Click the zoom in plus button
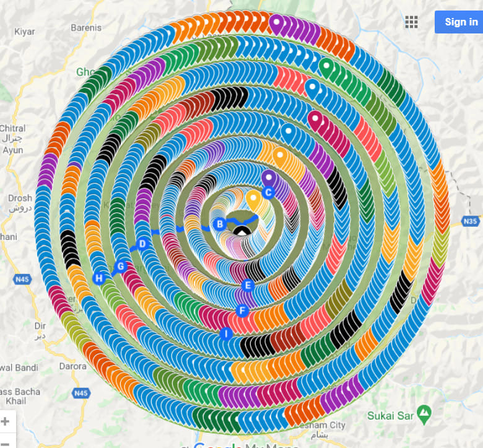483x448 pixels. [5, 421]
